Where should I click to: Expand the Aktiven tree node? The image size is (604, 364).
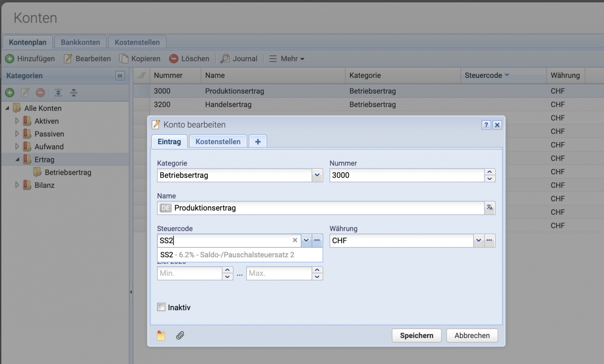coord(17,121)
